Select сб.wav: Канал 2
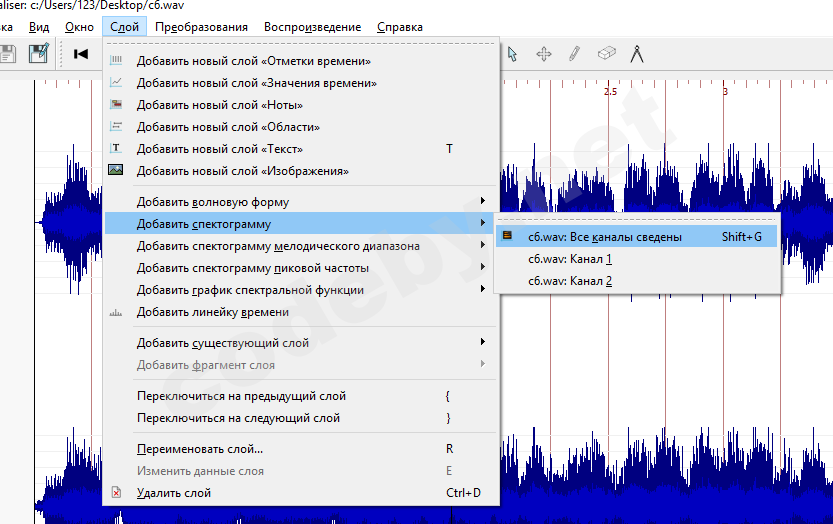833x524 pixels. (636, 281)
